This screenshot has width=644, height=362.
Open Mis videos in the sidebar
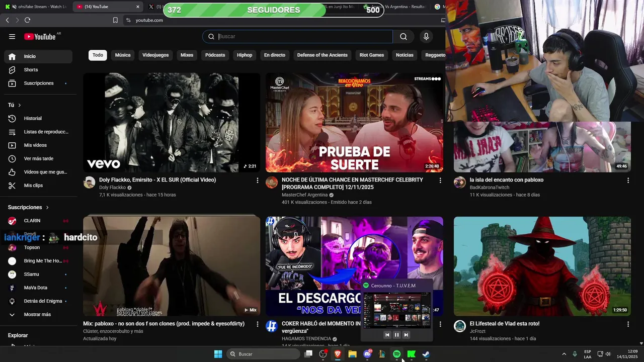point(38,145)
